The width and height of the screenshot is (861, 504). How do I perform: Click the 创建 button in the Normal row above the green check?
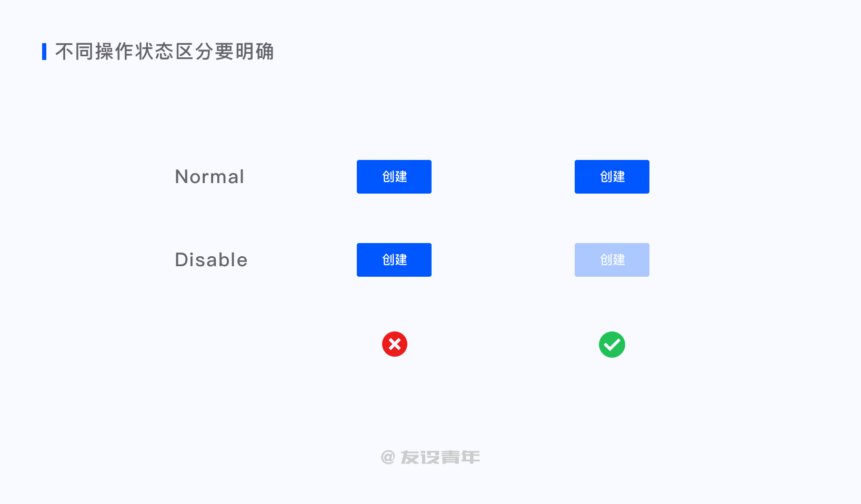[612, 177]
